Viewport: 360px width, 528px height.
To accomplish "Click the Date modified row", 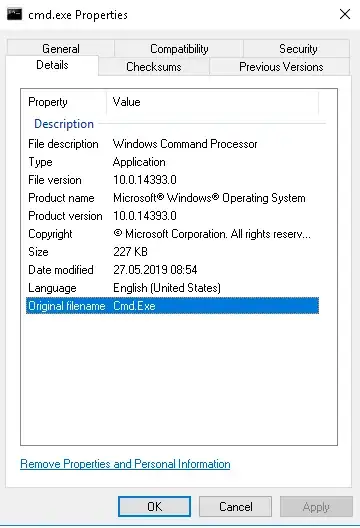I will tap(172, 270).
